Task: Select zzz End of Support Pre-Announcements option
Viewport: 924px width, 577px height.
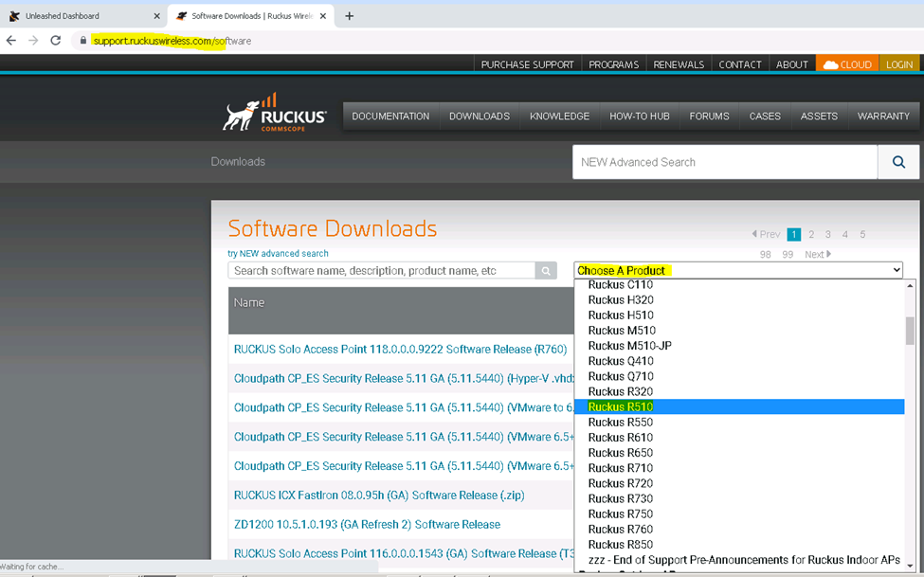Action: click(739, 560)
